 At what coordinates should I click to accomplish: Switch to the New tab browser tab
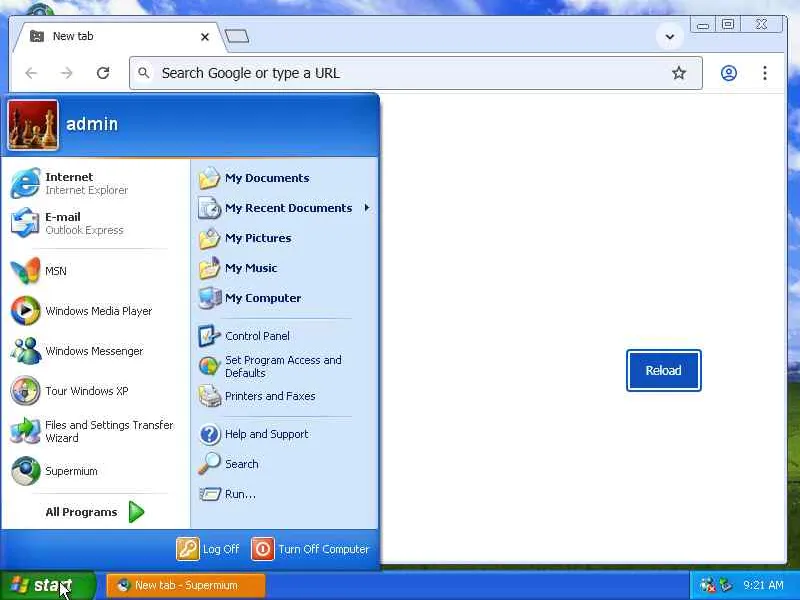click(x=117, y=36)
